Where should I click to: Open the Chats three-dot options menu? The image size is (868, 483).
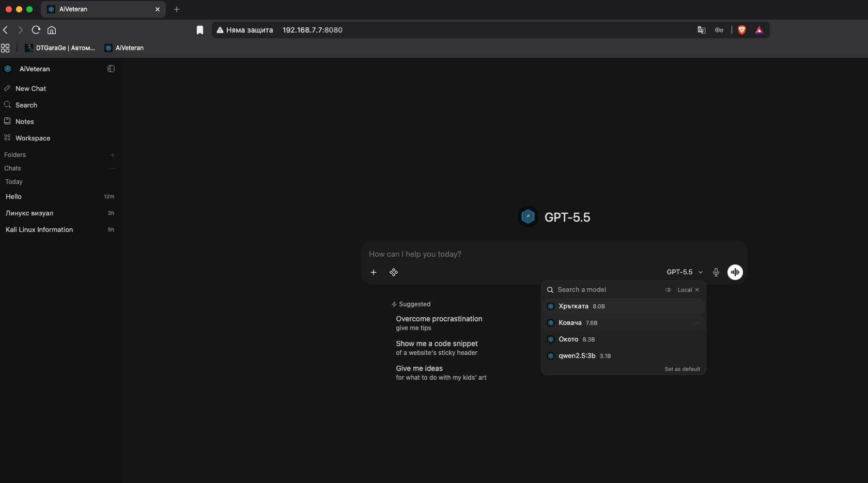click(113, 168)
